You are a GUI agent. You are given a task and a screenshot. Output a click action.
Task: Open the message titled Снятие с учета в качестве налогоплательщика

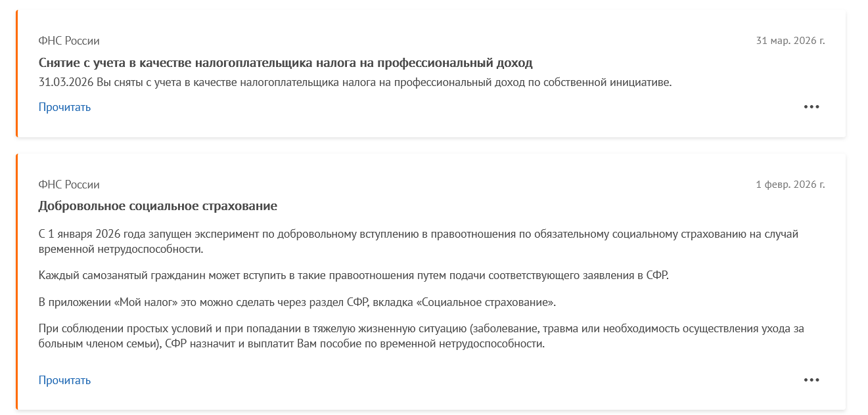click(x=285, y=63)
